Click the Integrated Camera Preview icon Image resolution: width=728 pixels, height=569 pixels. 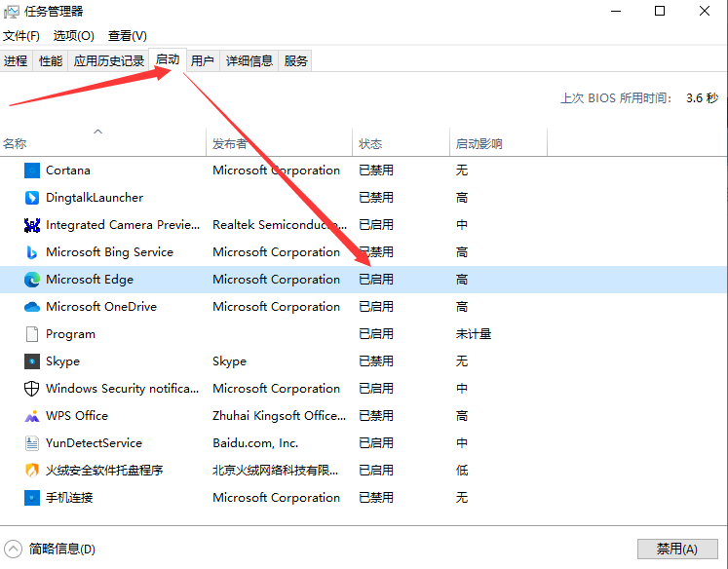pyautogui.click(x=32, y=225)
